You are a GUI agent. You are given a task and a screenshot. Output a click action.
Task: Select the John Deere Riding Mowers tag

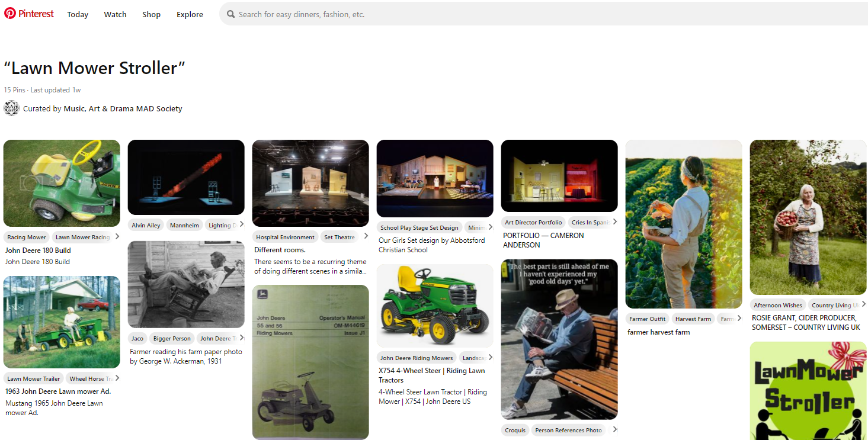(417, 358)
